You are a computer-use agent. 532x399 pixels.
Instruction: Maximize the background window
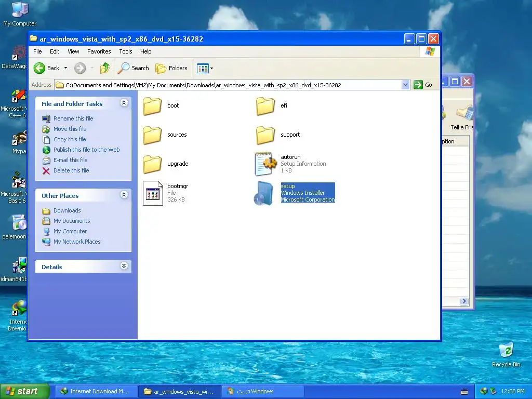click(x=455, y=82)
